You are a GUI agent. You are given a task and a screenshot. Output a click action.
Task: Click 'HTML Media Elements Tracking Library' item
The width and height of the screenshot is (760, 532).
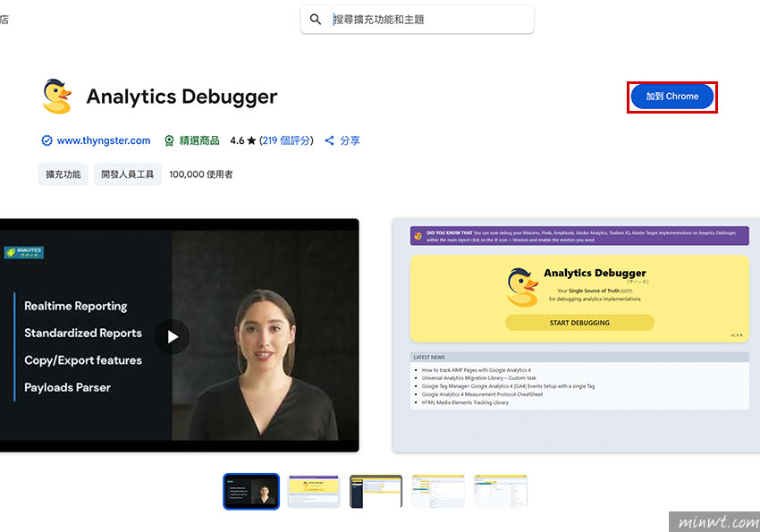coord(465,402)
